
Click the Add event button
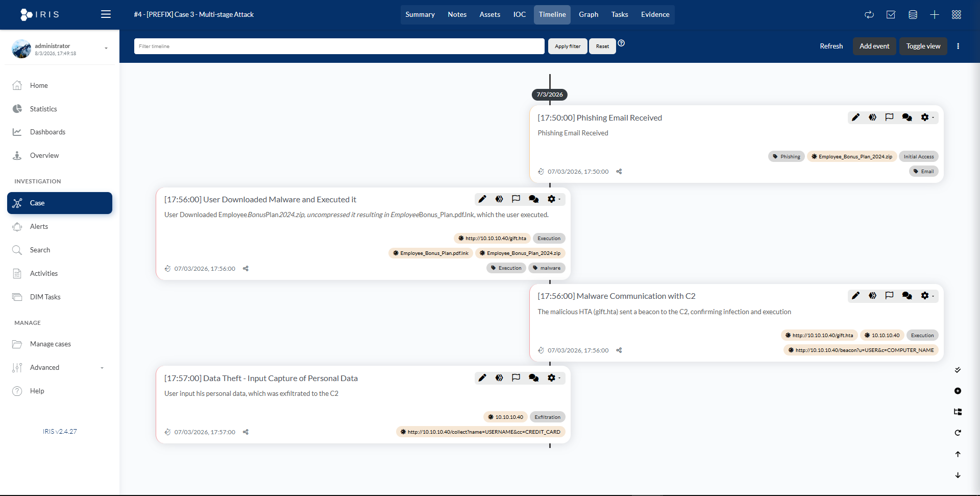coord(874,46)
